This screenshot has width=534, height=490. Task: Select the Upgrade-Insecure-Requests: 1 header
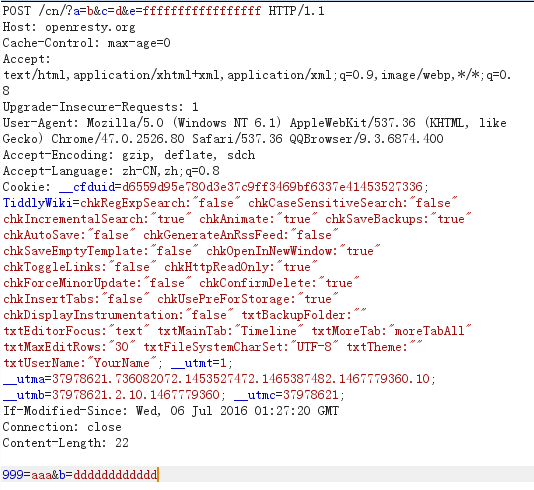point(100,107)
